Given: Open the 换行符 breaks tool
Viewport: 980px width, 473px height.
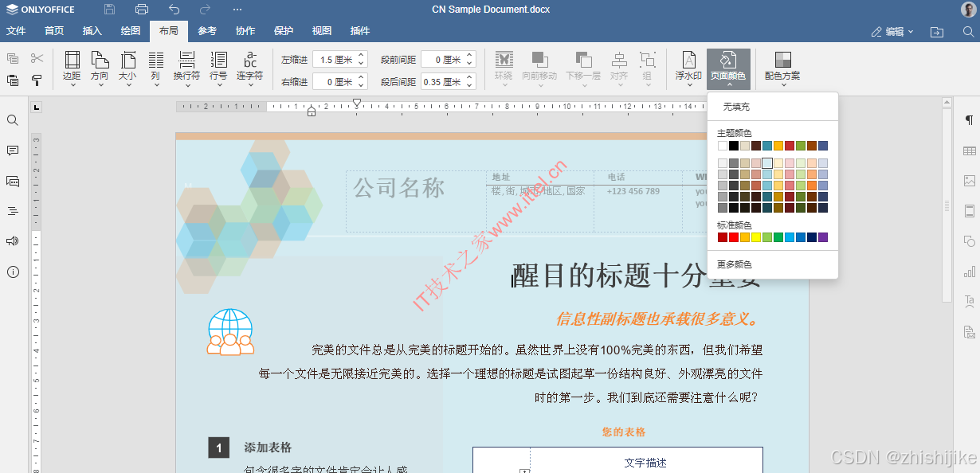Looking at the screenshot, I should [x=186, y=68].
